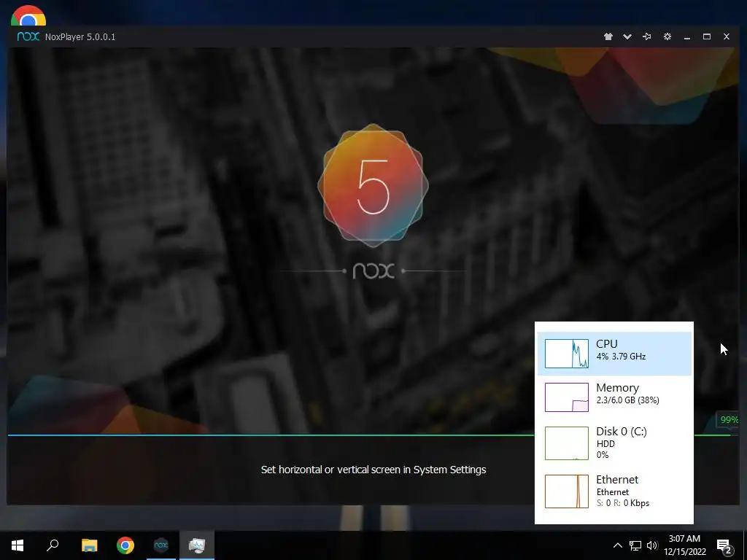Screen dimensions: 747x560
Task: Expand the NoxPlayer title bar dropdown arrow
Action: click(627, 36)
